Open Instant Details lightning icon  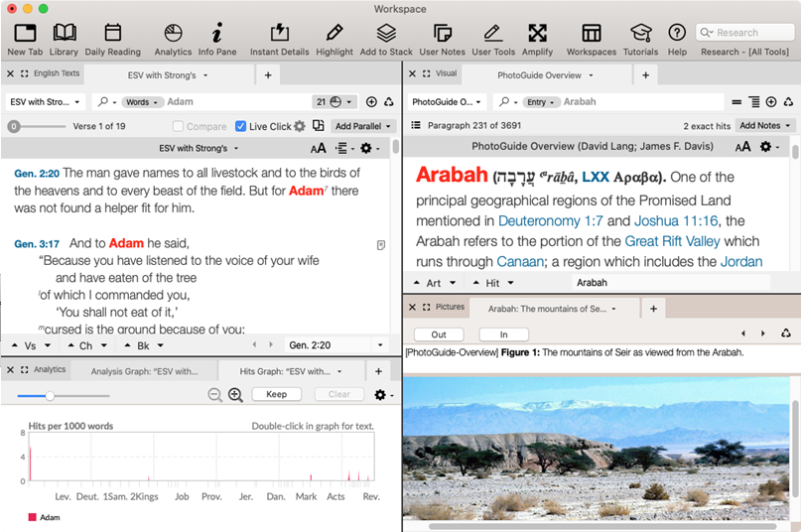279,34
